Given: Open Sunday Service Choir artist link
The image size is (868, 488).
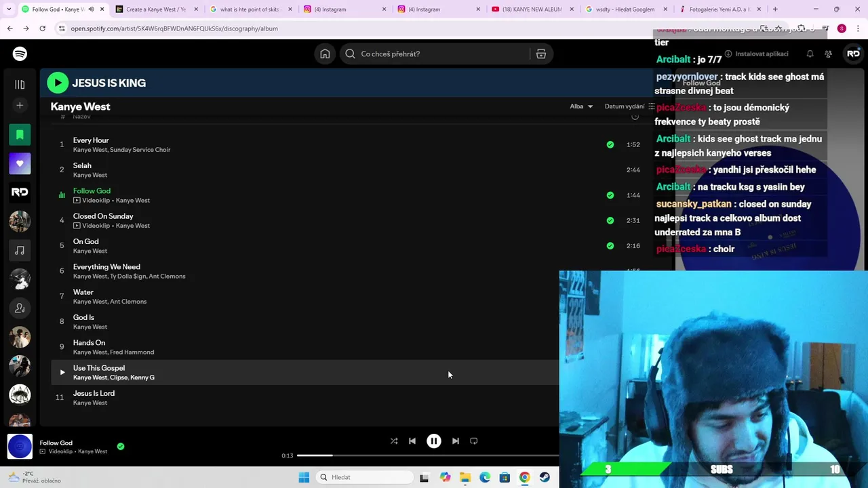Looking at the screenshot, I should click(140, 150).
